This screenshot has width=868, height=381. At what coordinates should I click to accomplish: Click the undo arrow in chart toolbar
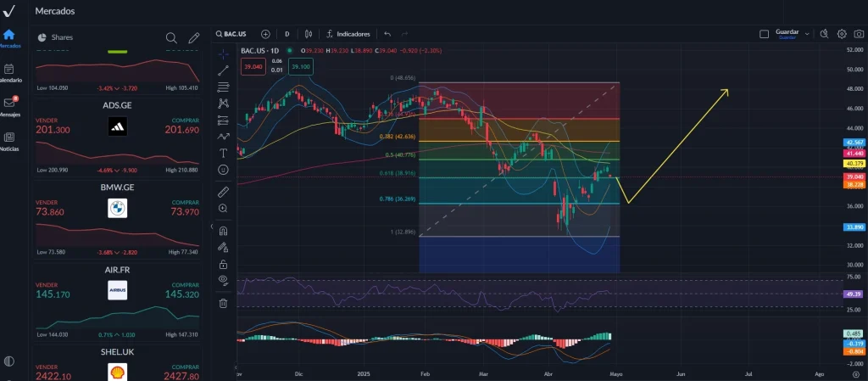387,34
